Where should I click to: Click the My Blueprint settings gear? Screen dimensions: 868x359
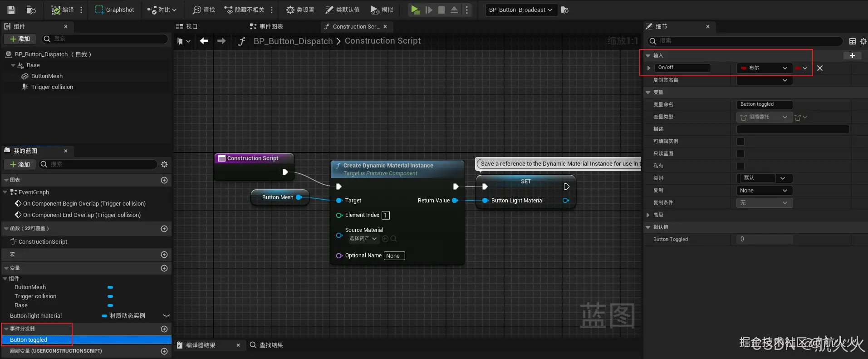pyautogui.click(x=164, y=164)
